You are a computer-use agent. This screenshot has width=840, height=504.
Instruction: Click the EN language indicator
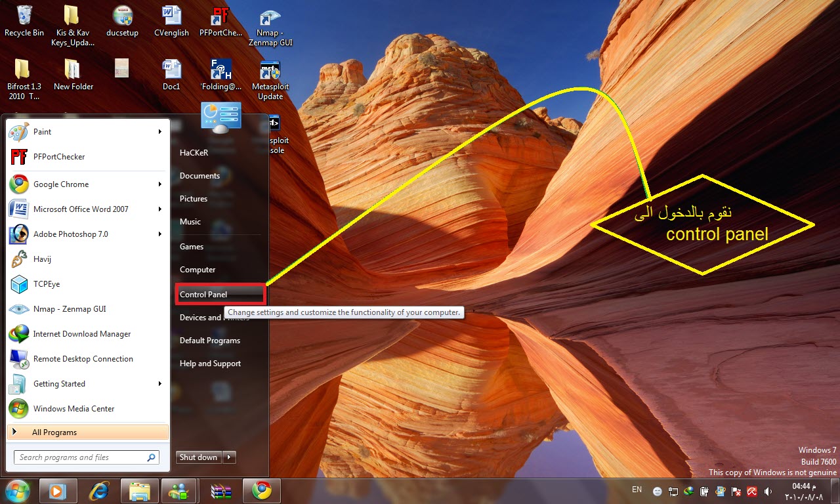tap(637, 490)
